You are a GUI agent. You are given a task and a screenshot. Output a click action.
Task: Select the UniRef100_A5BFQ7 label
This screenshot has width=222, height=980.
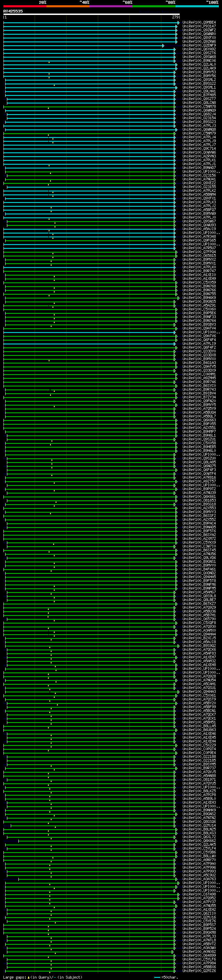tap(199, 210)
